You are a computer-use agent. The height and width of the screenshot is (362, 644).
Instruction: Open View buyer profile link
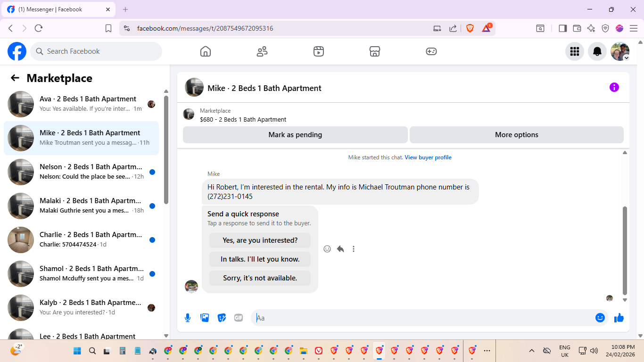(x=428, y=157)
